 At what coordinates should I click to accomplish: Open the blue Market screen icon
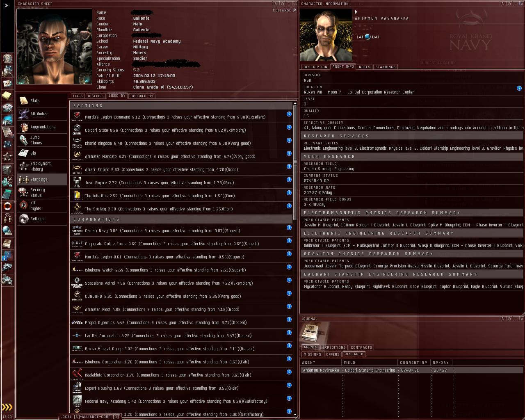[7, 120]
